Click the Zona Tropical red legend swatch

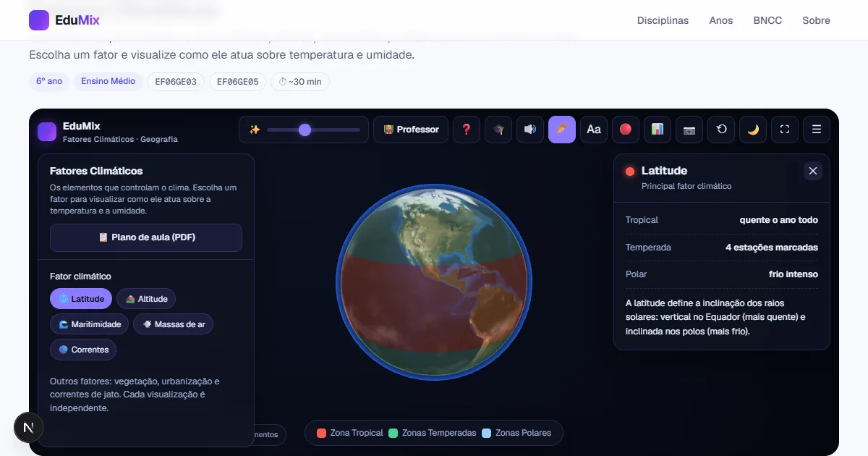pyautogui.click(x=322, y=433)
